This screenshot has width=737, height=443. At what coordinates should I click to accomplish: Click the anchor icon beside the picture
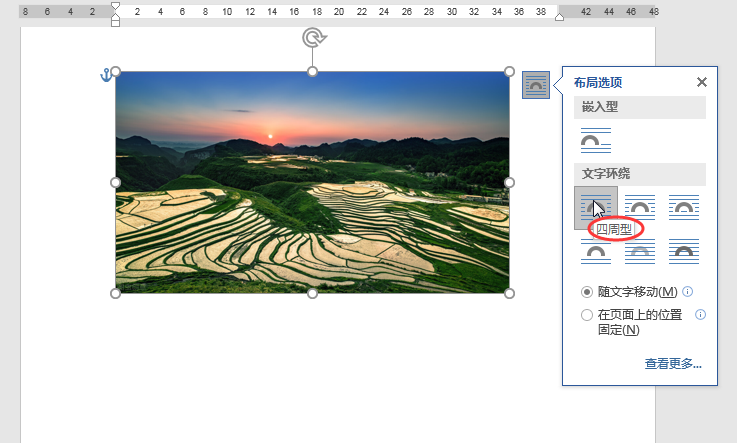[106, 75]
